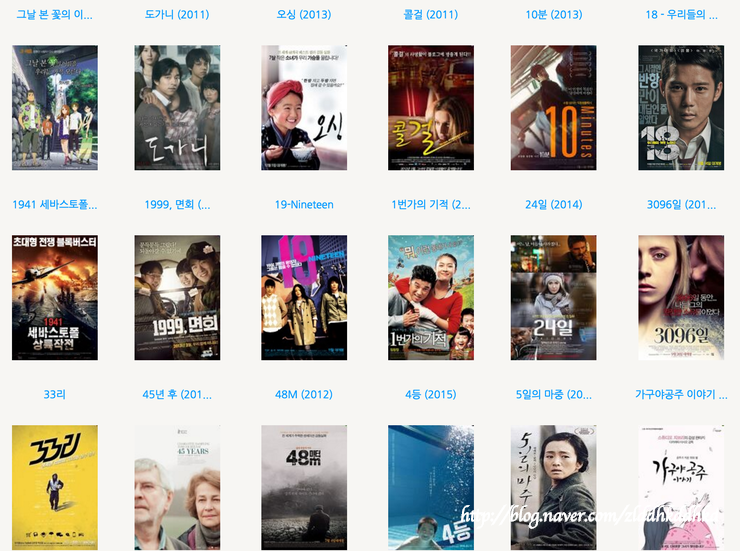Open the 콜걸 (2011) title link
Image resolution: width=740 pixels, height=551 pixels.
click(x=430, y=15)
